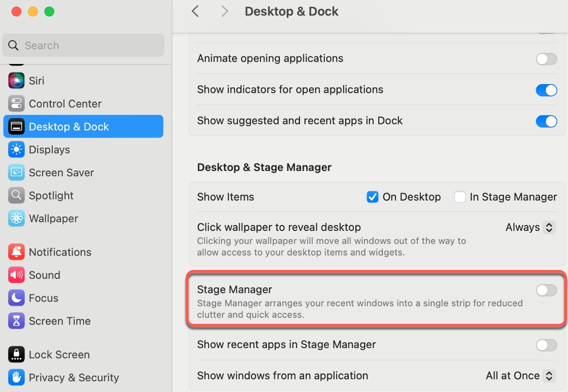
Task: Open the Focus moon icon
Action: coord(16,298)
